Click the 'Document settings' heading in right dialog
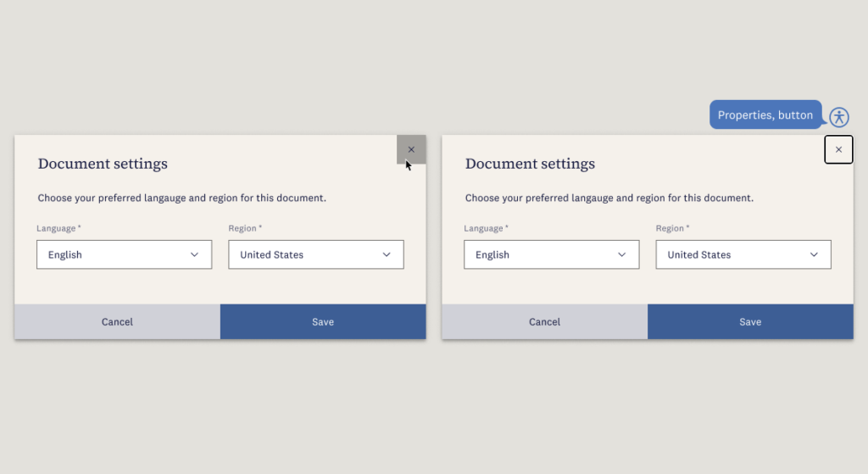This screenshot has height=474, width=868. click(x=530, y=164)
